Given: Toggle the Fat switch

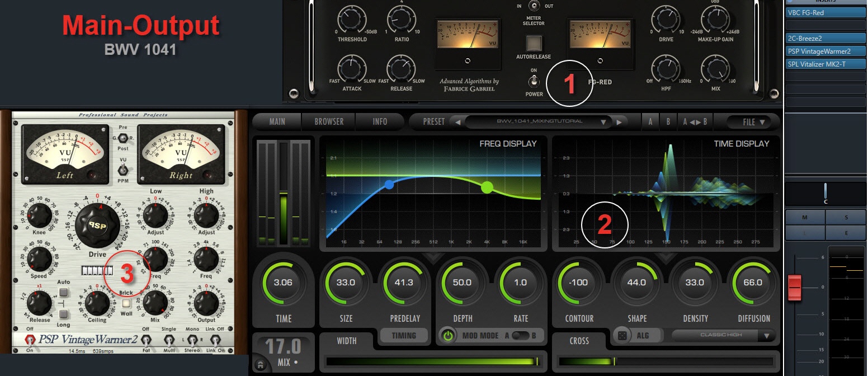Looking at the screenshot, I should pos(146,340).
